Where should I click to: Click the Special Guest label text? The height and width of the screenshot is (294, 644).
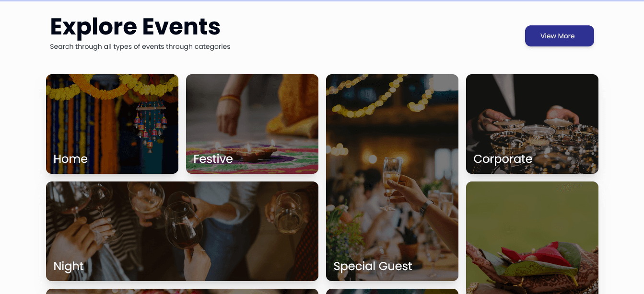click(373, 266)
